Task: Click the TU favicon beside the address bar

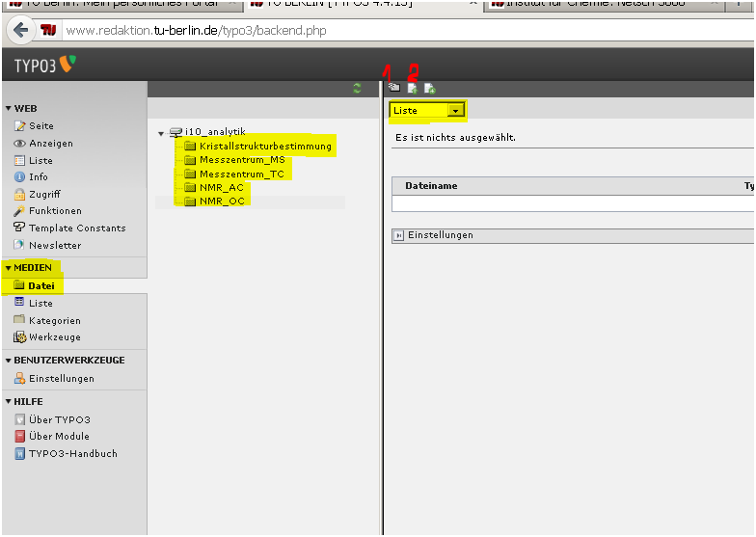Action: [x=48, y=31]
